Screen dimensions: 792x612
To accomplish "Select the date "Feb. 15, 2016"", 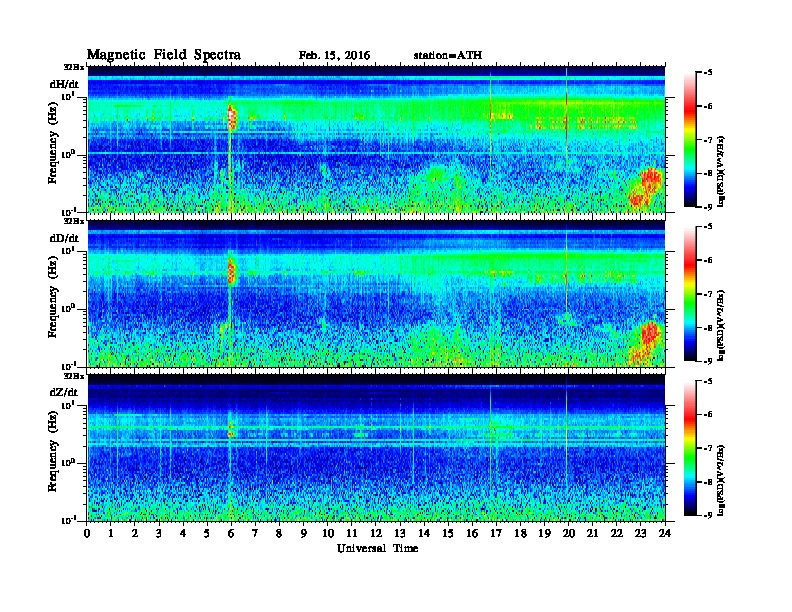I will (x=334, y=56).
